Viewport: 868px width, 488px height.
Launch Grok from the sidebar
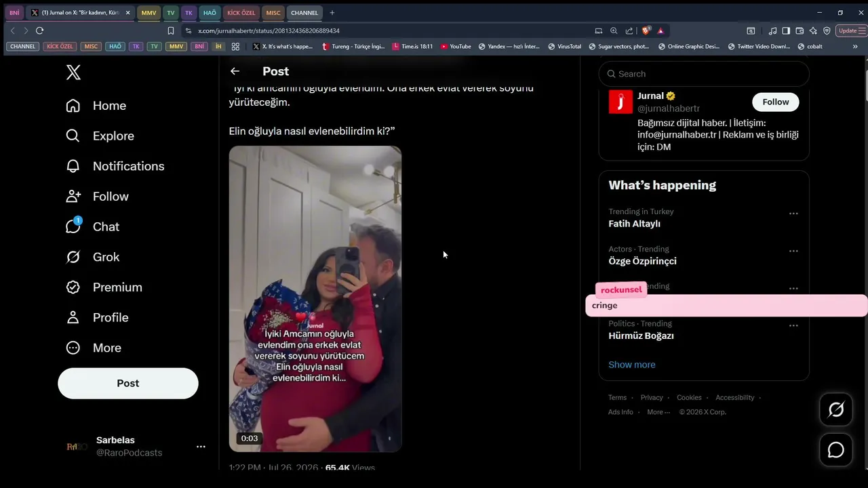[92, 257]
